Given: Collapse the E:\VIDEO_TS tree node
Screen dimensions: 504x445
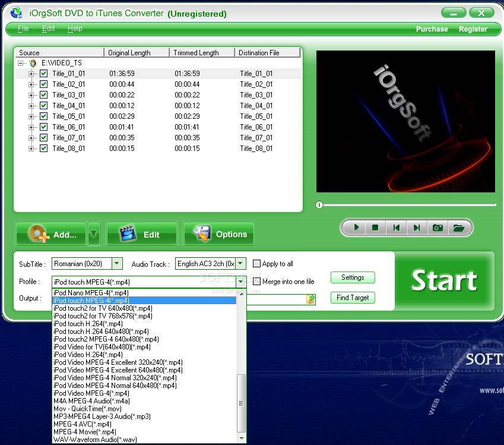Looking at the screenshot, I should (x=21, y=63).
